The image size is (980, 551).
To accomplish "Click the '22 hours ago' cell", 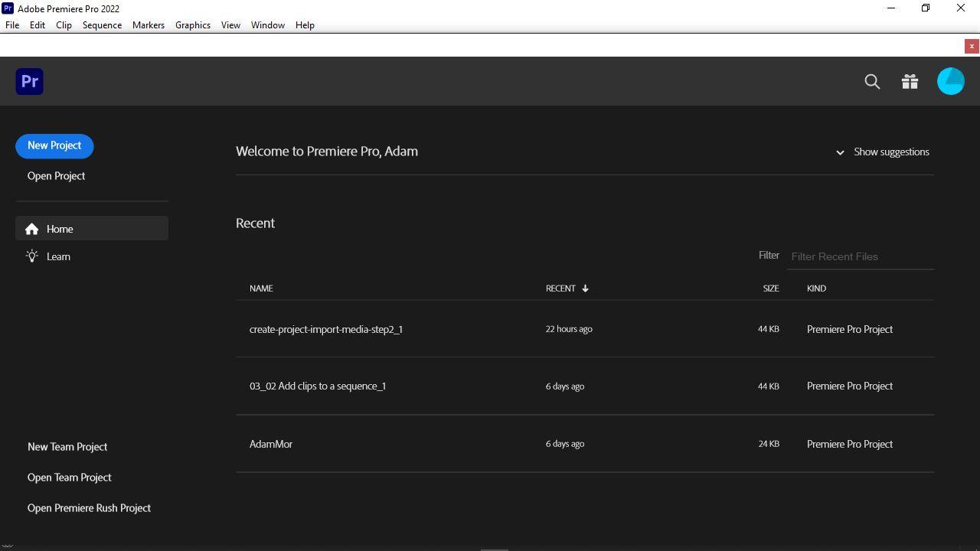I will tap(569, 329).
